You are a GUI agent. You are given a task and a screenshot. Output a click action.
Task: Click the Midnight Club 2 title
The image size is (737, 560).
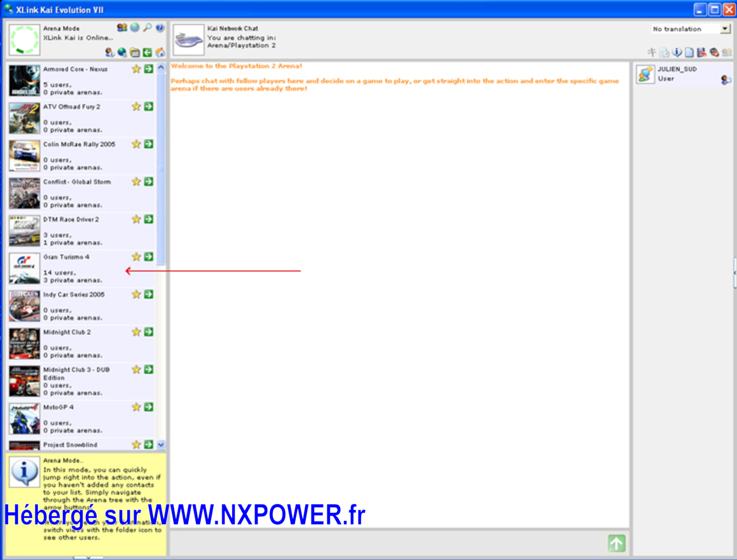point(67,332)
